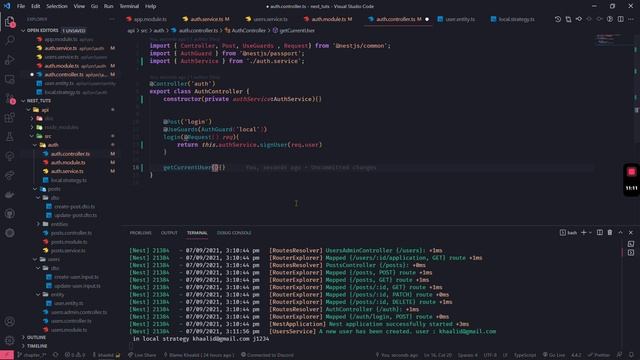Switch to OUTPUT panel tab
This screenshot has width=640, height=360.
169,233
